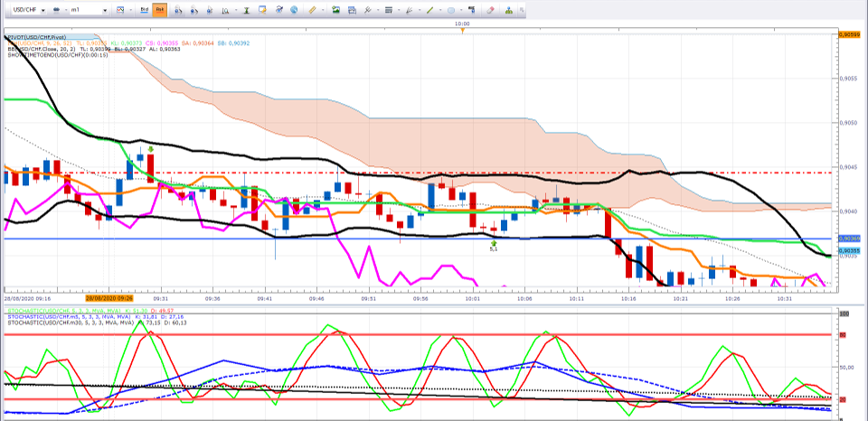868x421 pixels.
Task: Click the fan lines drawing icon
Action: [x=409, y=10]
